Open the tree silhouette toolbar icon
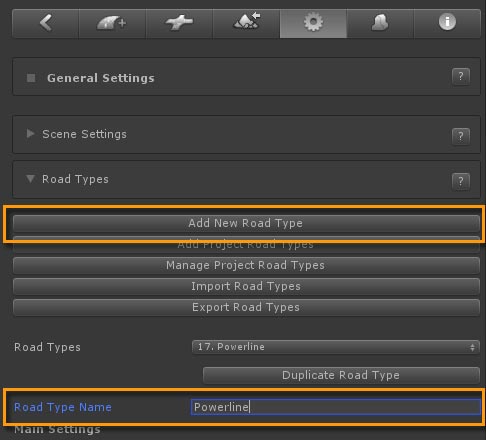 (x=380, y=23)
